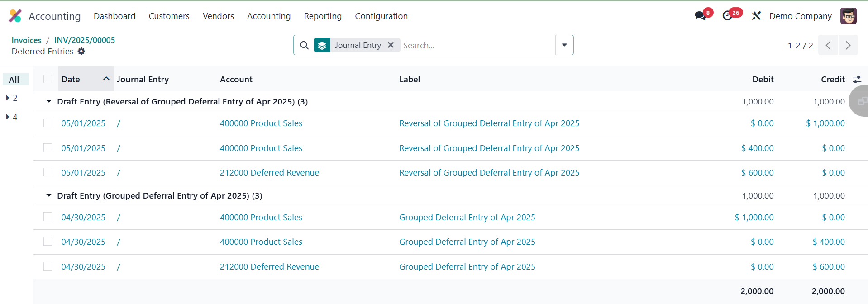Go to the next page arrow
The image size is (868, 304).
(848, 45)
